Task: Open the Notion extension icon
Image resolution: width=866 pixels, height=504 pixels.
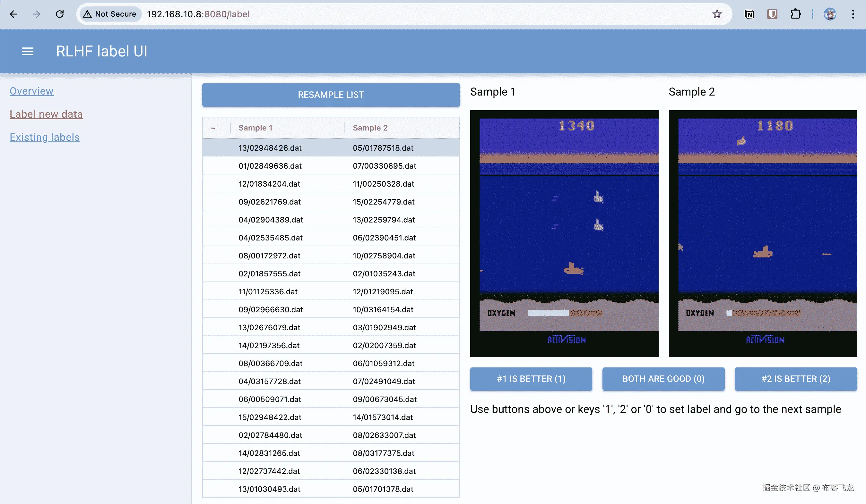Action: 749,14
